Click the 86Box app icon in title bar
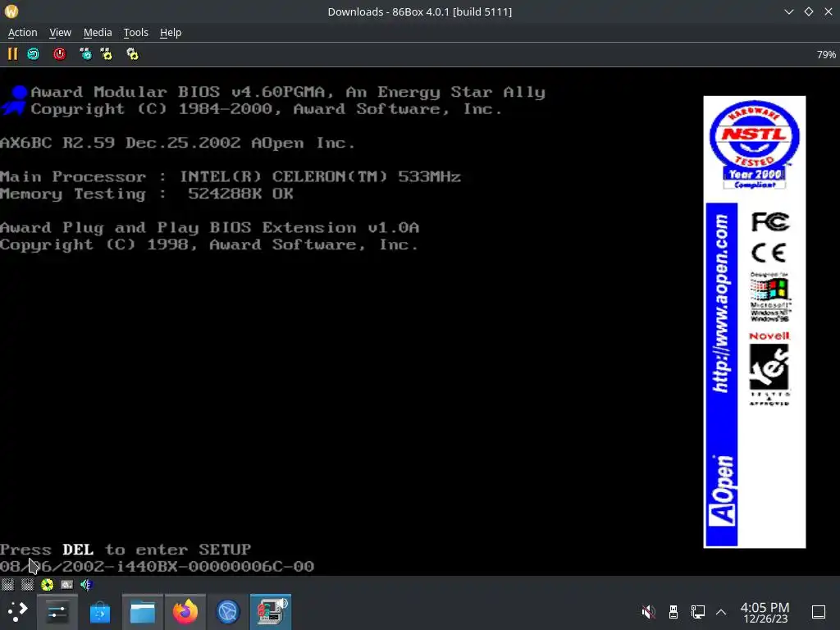Image resolution: width=840 pixels, height=630 pixels. (x=11, y=11)
